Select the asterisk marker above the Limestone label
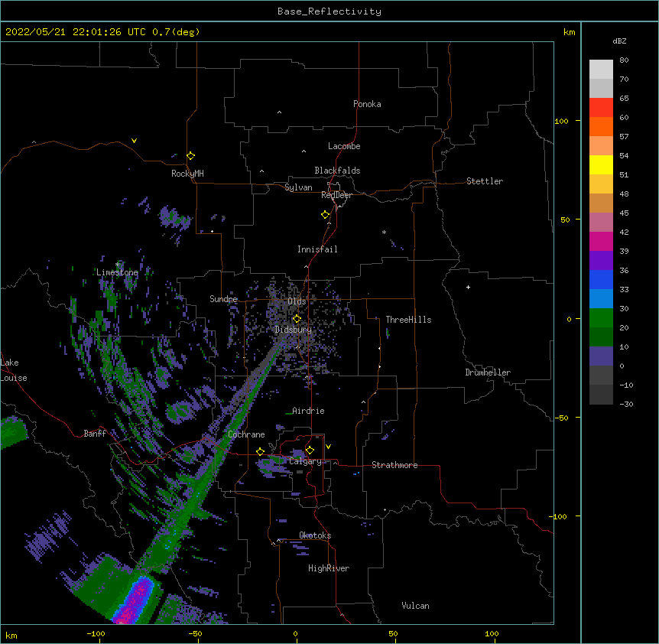This screenshot has height=644, width=659. click(117, 265)
